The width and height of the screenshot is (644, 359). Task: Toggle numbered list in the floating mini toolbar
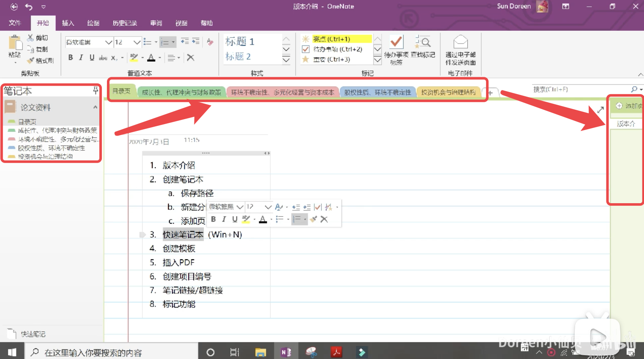(297, 219)
